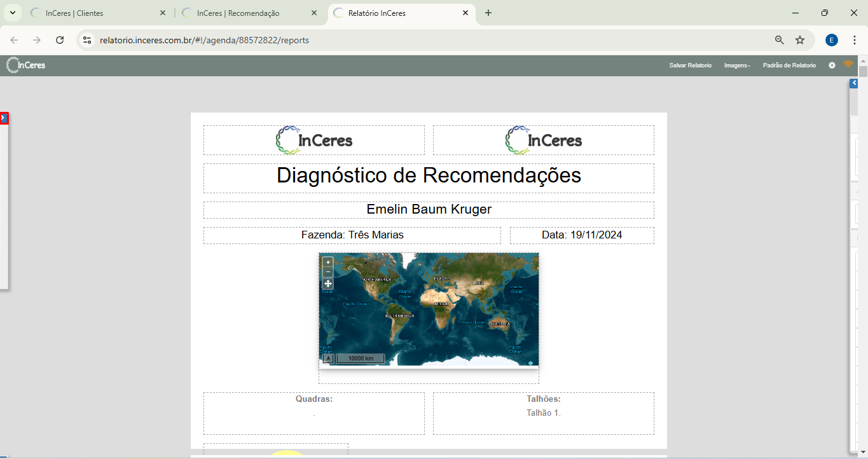The image size is (868, 459).
Task: Close the Relatório InCeres tab
Action: point(465,13)
